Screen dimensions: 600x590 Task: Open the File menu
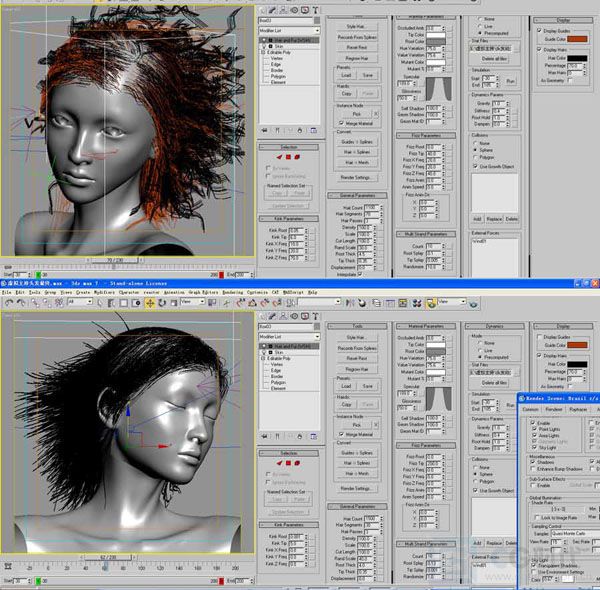(7, 292)
